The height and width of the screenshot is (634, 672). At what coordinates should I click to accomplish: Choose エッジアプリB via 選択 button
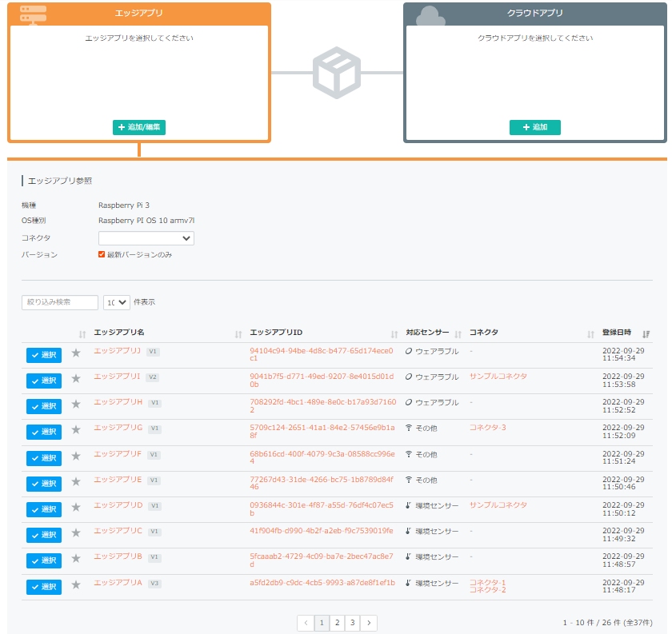[x=44, y=560]
